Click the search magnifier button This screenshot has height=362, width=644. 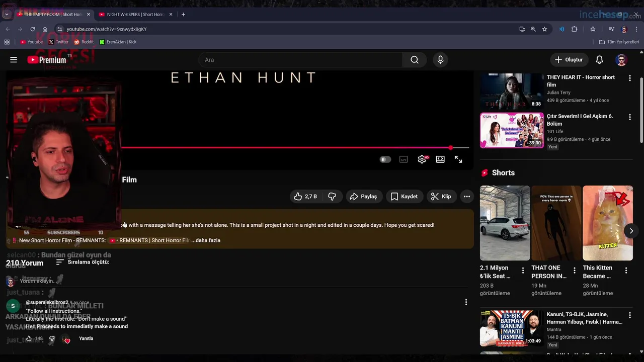[x=415, y=60]
